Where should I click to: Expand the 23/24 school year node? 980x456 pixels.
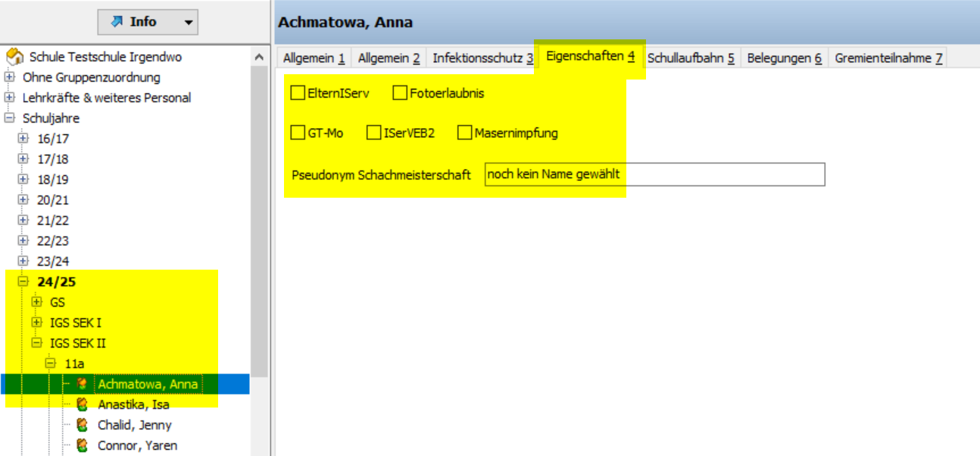(x=23, y=261)
